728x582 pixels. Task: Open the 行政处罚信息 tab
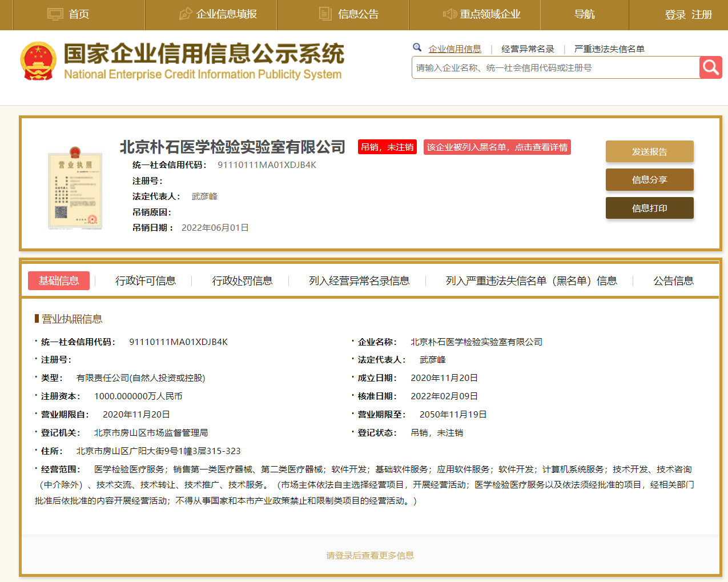pyautogui.click(x=242, y=280)
